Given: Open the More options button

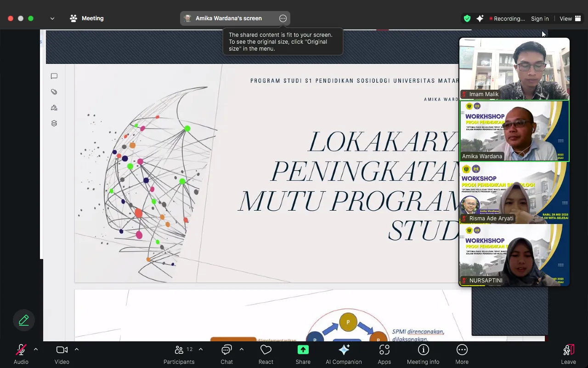Looking at the screenshot, I should tap(462, 354).
